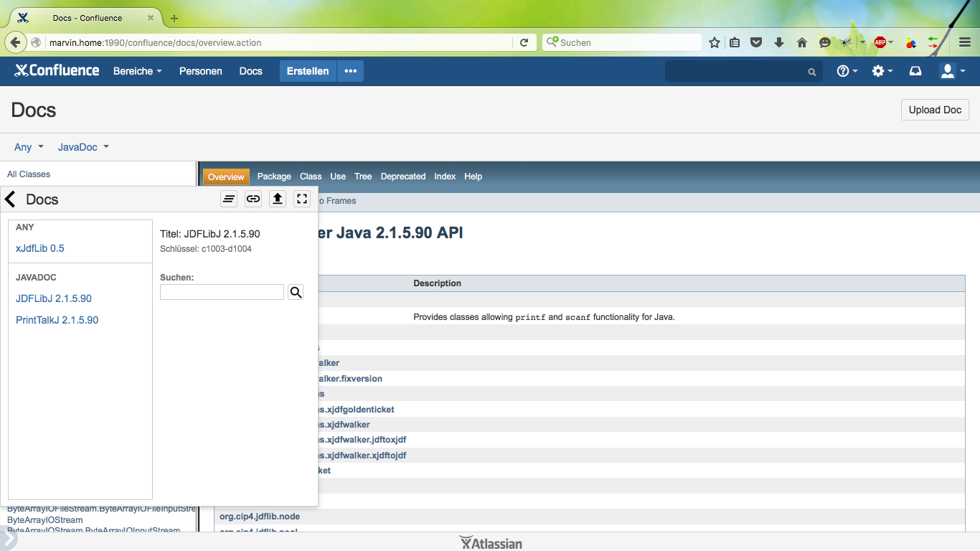Click the Firefox back button

[x=16, y=42]
